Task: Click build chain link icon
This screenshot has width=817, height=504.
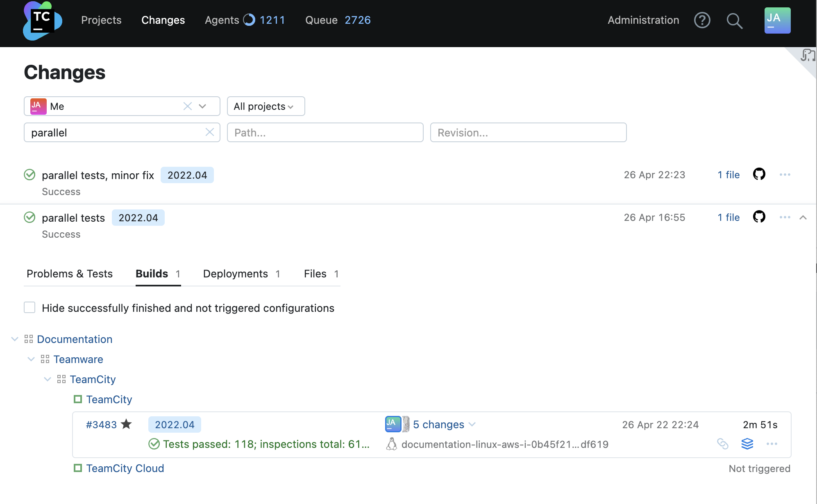Action: 723,444
